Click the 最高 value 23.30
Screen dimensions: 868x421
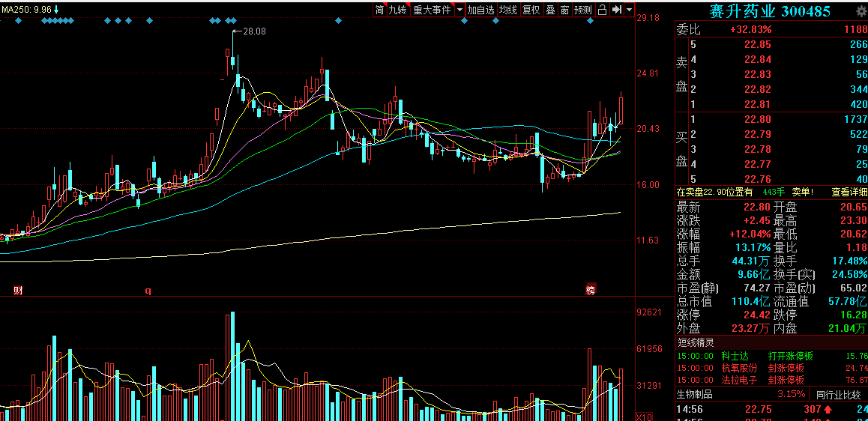coord(853,221)
